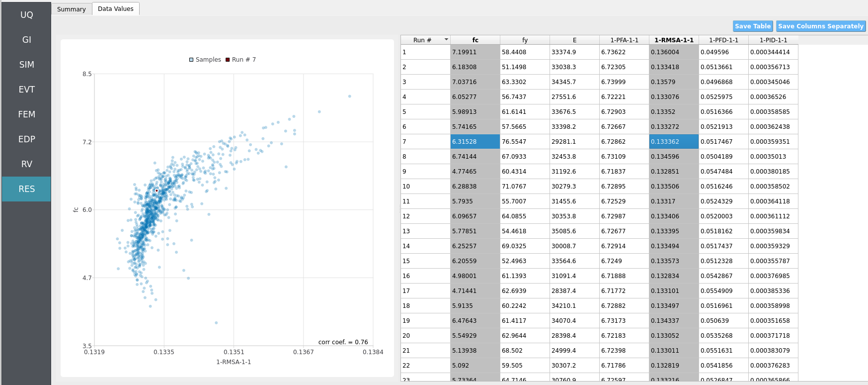Click the 1-RMSA-1-1 x-axis title
The width and height of the screenshot is (868, 385).
pyautogui.click(x=234, y=362)
